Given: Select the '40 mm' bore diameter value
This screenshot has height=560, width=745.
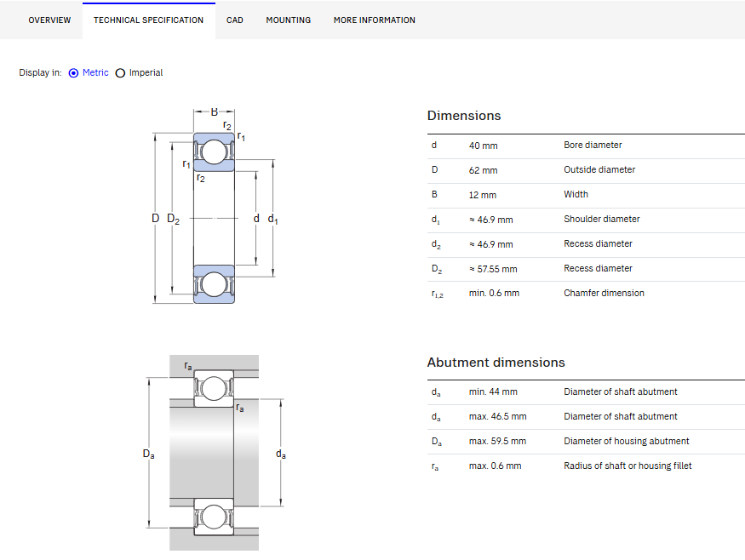Looking at the screenshot, I should [484, 146].
